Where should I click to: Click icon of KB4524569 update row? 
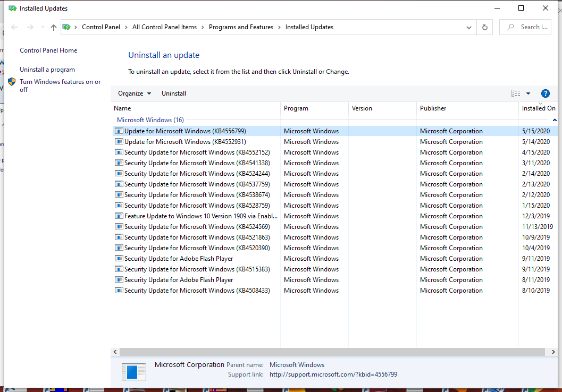[119, 227]
